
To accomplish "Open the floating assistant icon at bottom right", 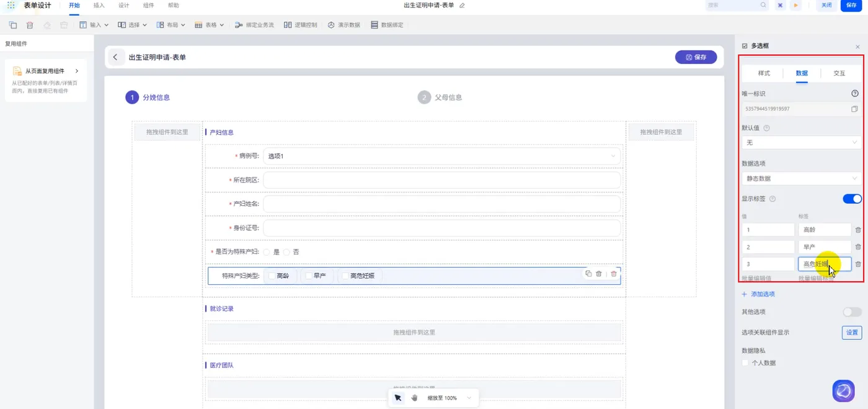I will [x=844, y=391].
